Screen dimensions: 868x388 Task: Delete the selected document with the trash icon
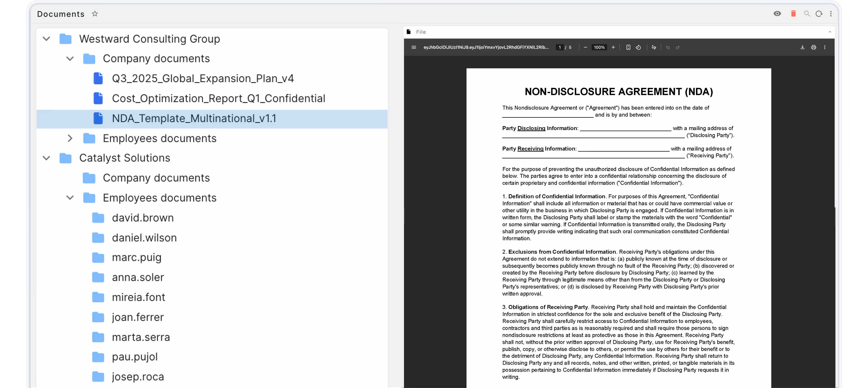793,14
